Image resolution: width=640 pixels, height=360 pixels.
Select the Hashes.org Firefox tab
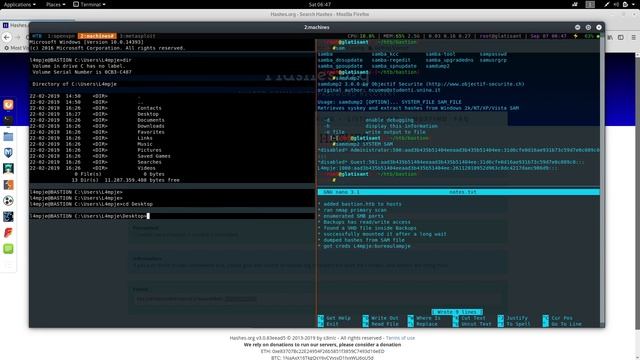(x=15, y=25)
